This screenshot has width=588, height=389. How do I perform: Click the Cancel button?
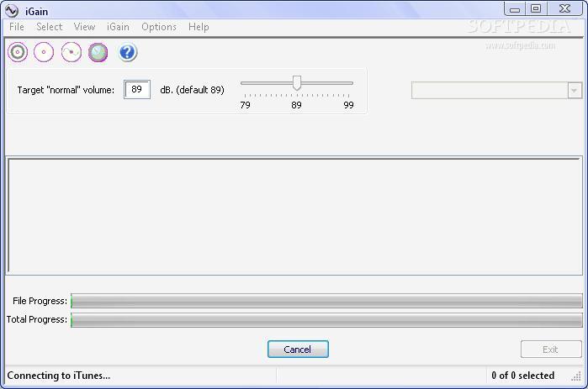(x=298, y=350)
